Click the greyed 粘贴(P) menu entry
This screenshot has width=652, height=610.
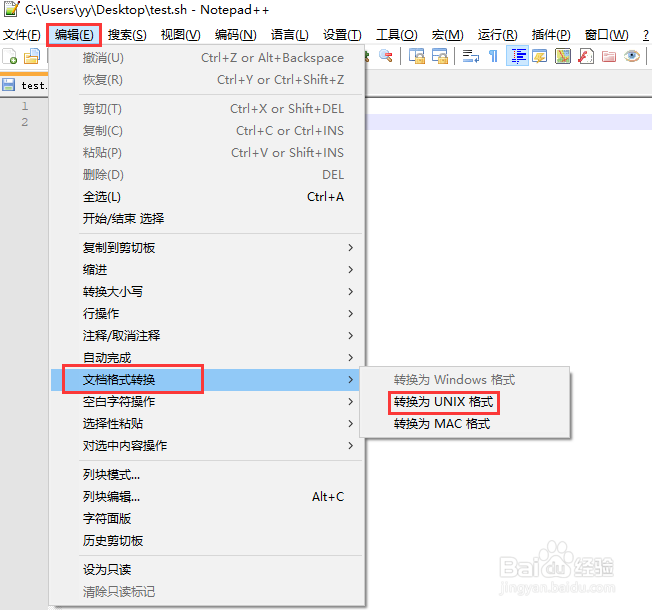208,153
